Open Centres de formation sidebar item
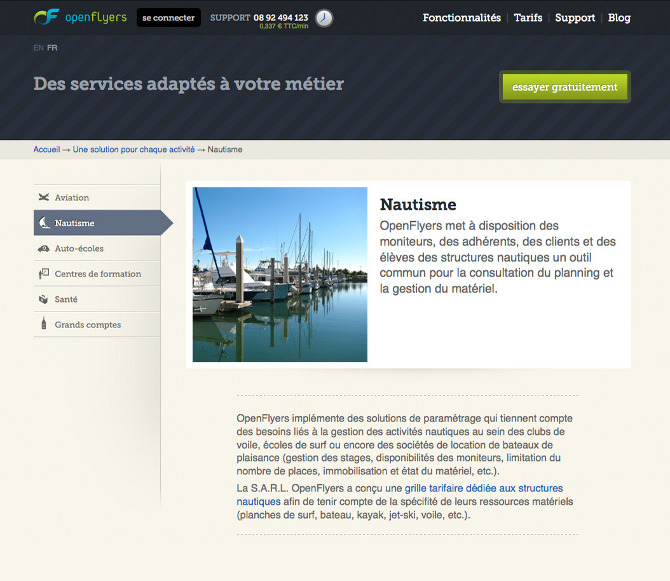The image size is (670, 581). (x=97, y=274)
